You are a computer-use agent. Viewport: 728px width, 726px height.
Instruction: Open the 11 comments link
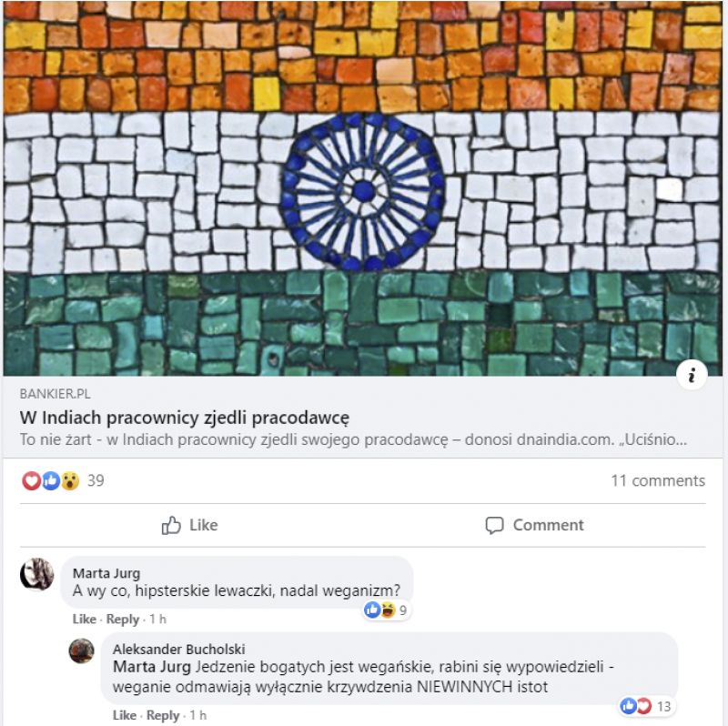point(658,480)
